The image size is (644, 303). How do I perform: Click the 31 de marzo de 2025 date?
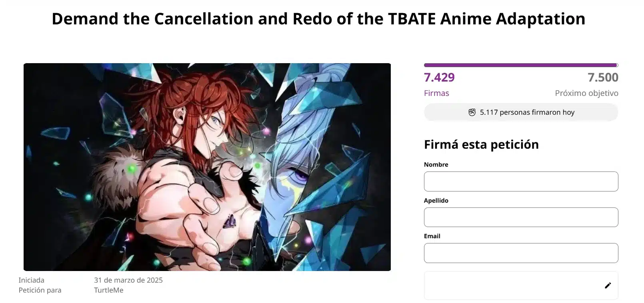click(128, 280)
